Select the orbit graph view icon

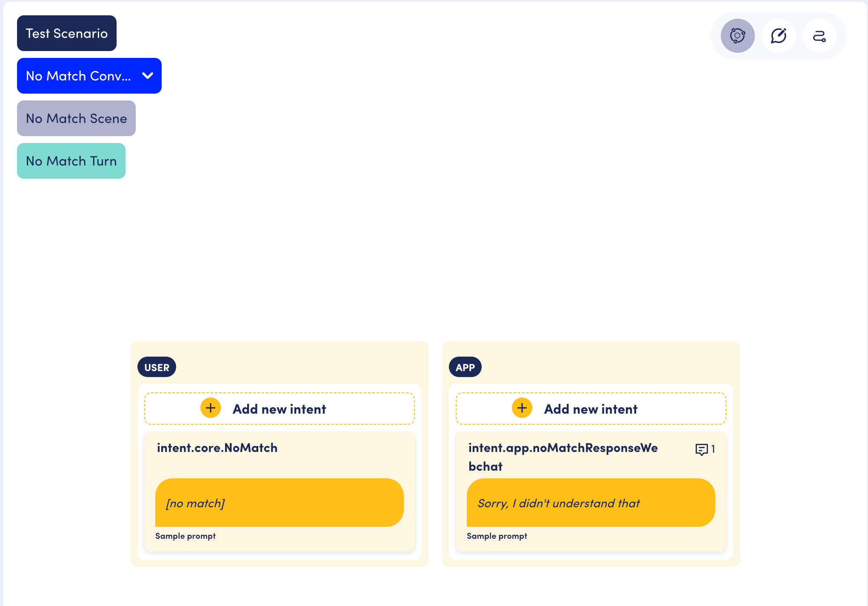tap(737, 36)
